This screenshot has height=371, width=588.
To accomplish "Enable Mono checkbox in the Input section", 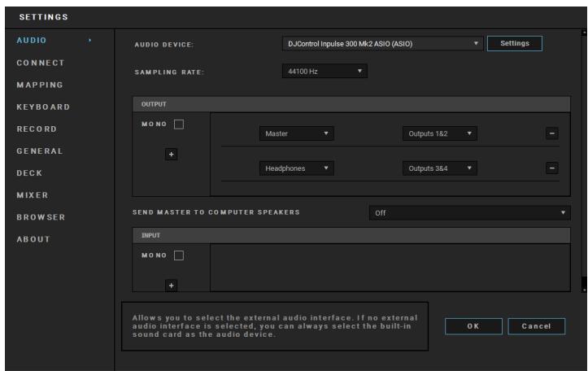I will 179,255.
